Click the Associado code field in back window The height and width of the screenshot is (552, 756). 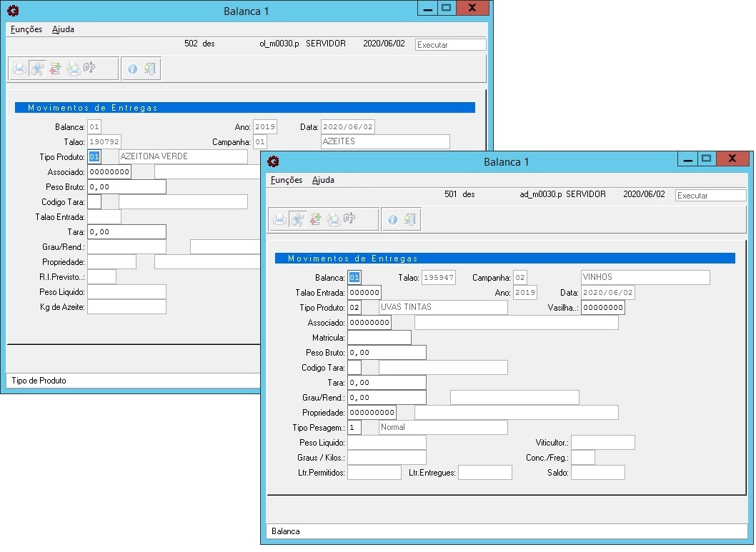coord(109,171)
